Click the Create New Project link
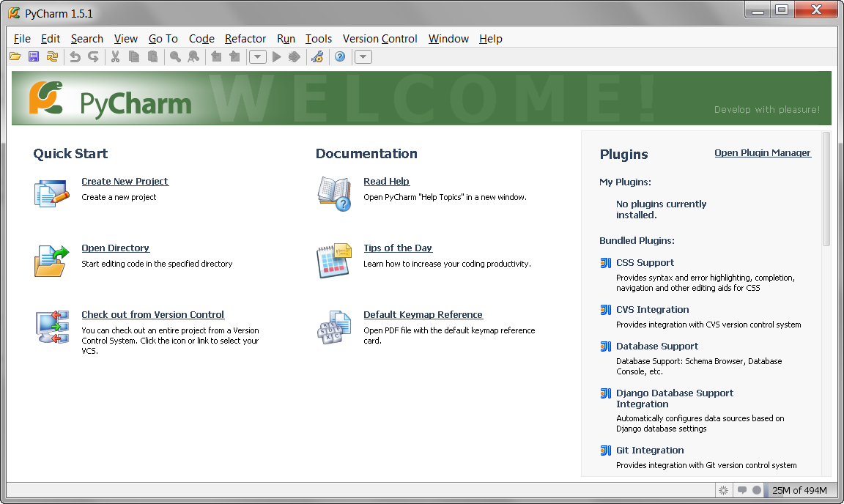The height and width of the screenshot is (504, 844). (125, 182)
